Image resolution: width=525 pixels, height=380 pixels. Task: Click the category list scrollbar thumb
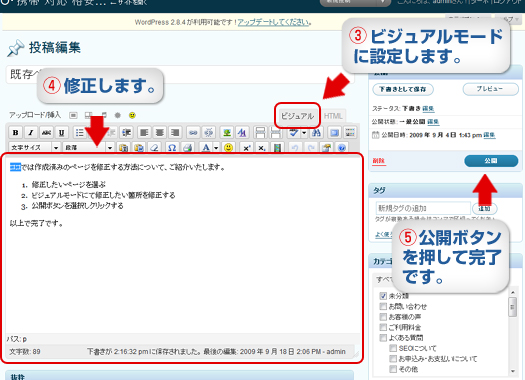[513, 307]
